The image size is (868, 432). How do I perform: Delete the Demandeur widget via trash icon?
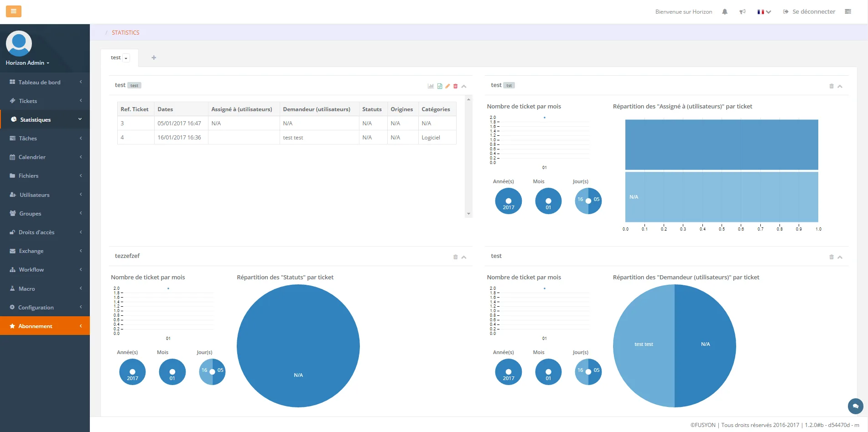point(832,257)
